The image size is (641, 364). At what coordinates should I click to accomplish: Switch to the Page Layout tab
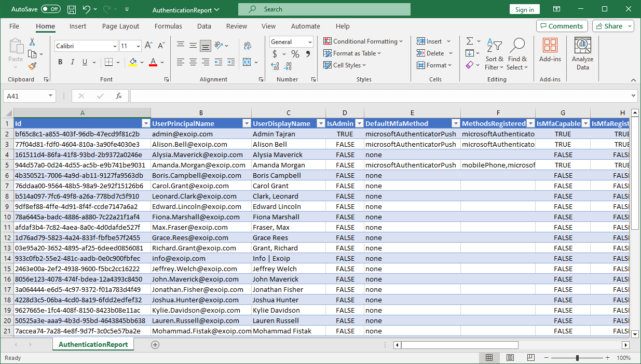click(120, 26)
